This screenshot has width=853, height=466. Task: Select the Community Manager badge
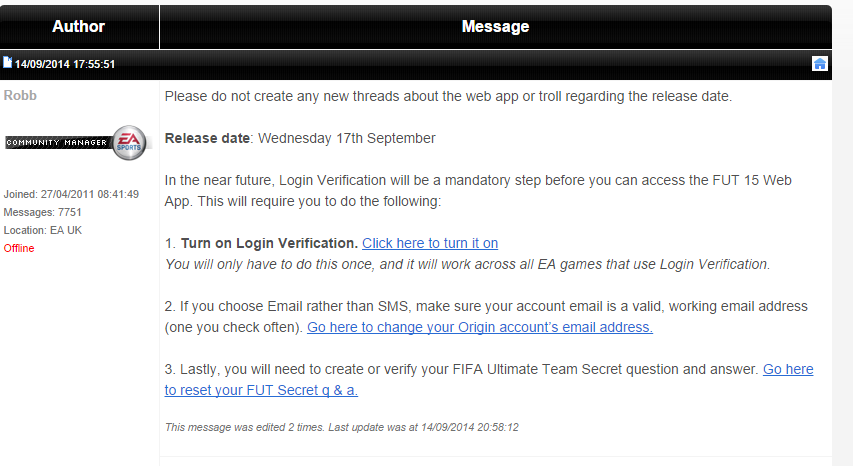point(76,142)
